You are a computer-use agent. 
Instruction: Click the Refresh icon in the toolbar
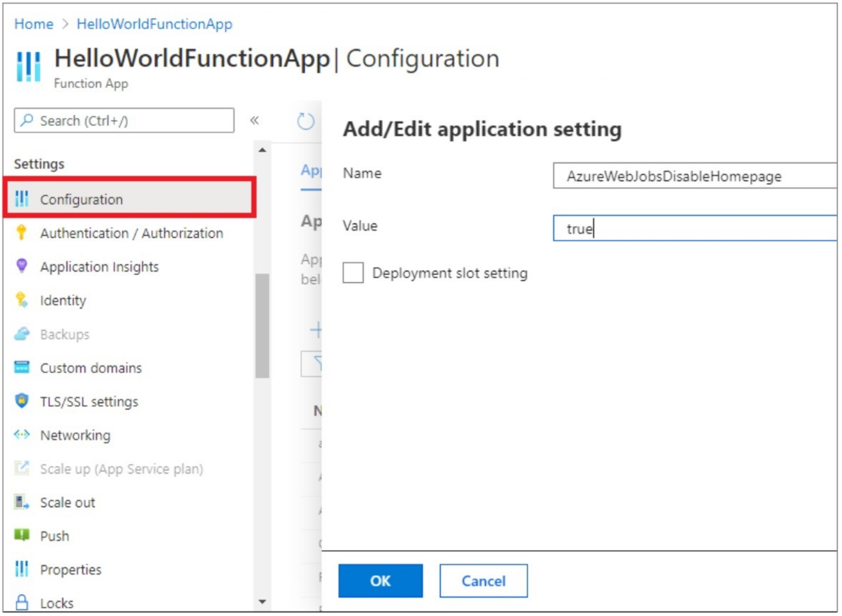click(x=306, y=121)
